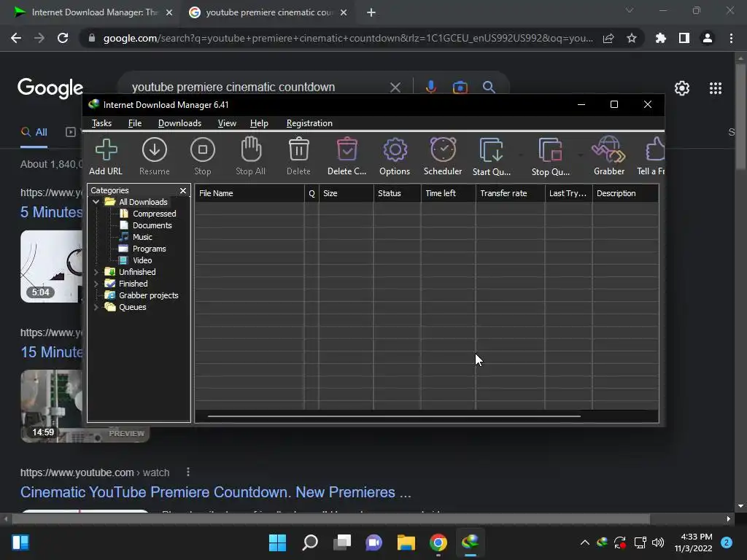Close the youtube premiere Chrome tab
This screenshot has height=560, width=747.
click(x=344, y=12)
